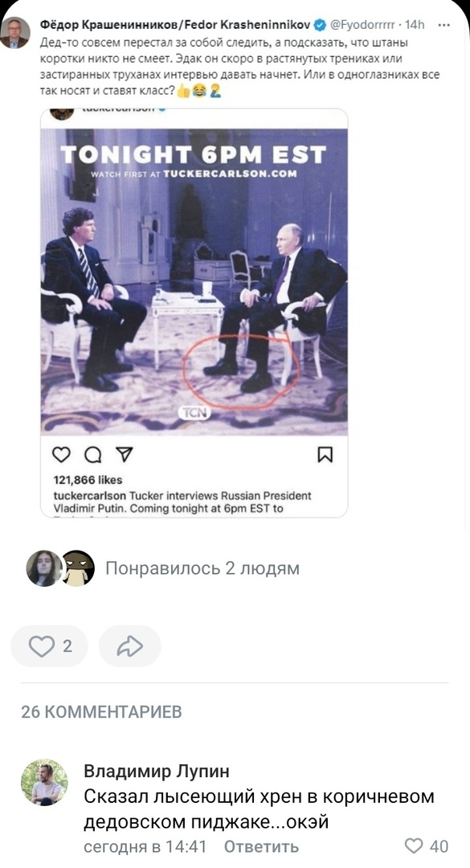The width and height of the screenshot is (470, 868).
Task: Open Fedor Krasheninnikov's profile avatar
Action: 15,34
